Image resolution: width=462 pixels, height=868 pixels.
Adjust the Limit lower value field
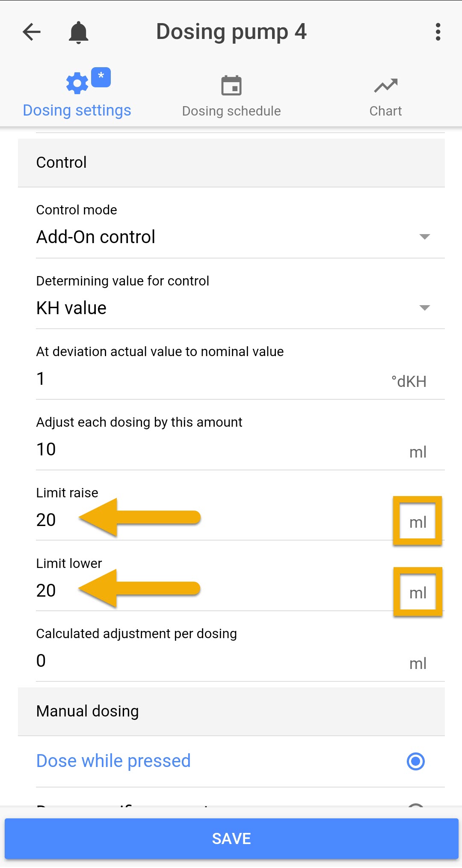[x=171, y=592]
